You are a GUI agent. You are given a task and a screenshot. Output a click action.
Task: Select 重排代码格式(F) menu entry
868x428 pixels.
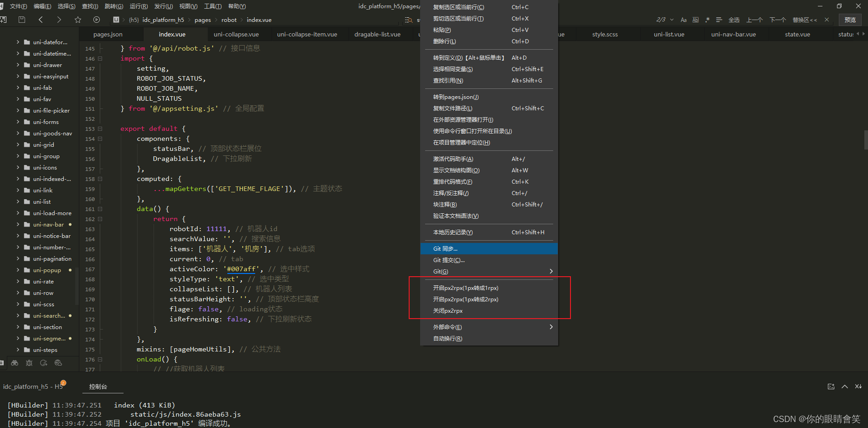pos(489,181)
